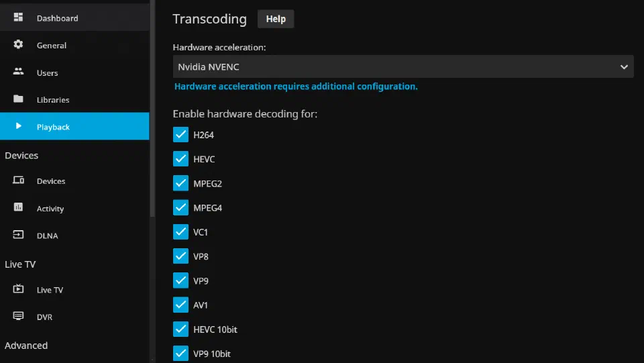This screenshot has height=363, width=644.
Task: Click the DVR icon in sidebar
Action: pyautogui.click(x=18, y=316)
